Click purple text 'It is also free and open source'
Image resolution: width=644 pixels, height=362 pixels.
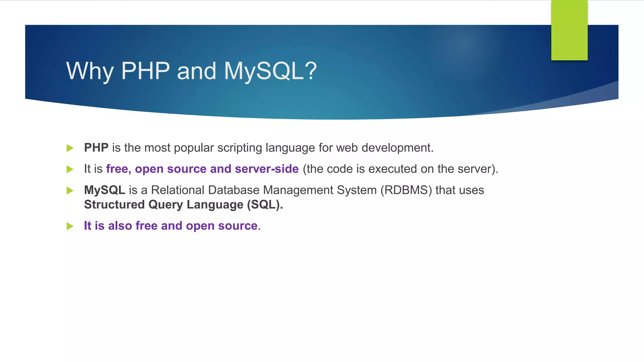tap(170, 226)
